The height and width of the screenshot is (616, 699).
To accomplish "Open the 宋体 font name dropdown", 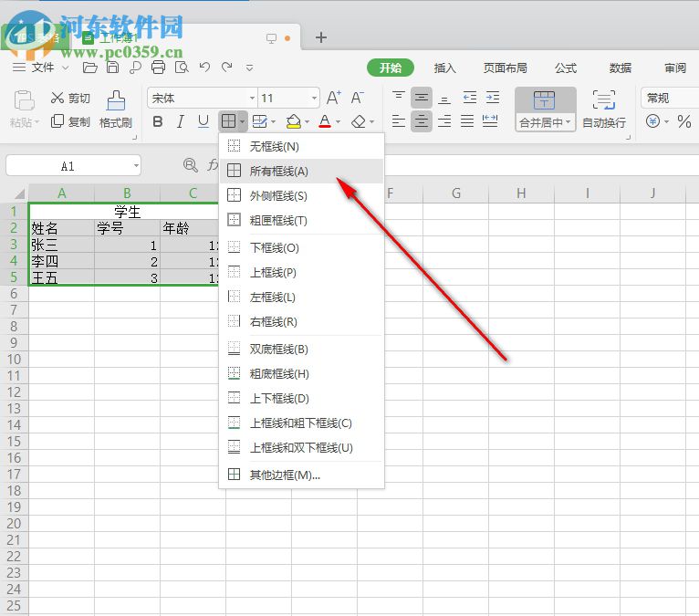I will point(252,98).
